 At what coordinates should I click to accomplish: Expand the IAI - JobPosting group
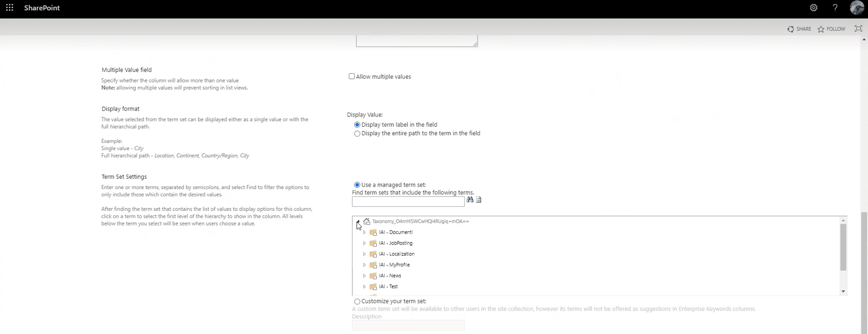[x=364, y=243]
